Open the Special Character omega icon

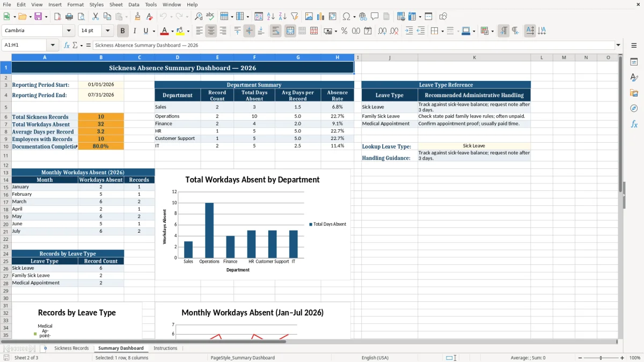tap(346, 17)
